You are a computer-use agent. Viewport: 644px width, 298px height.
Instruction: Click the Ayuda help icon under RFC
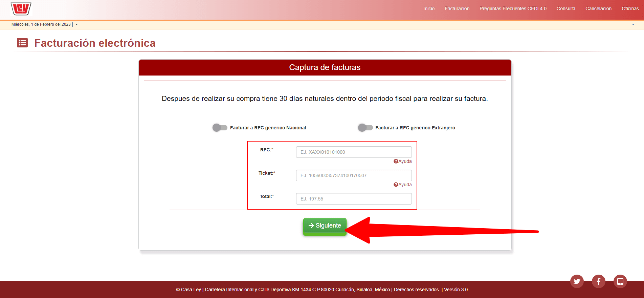pyautogui.click(x=396, y=162)
